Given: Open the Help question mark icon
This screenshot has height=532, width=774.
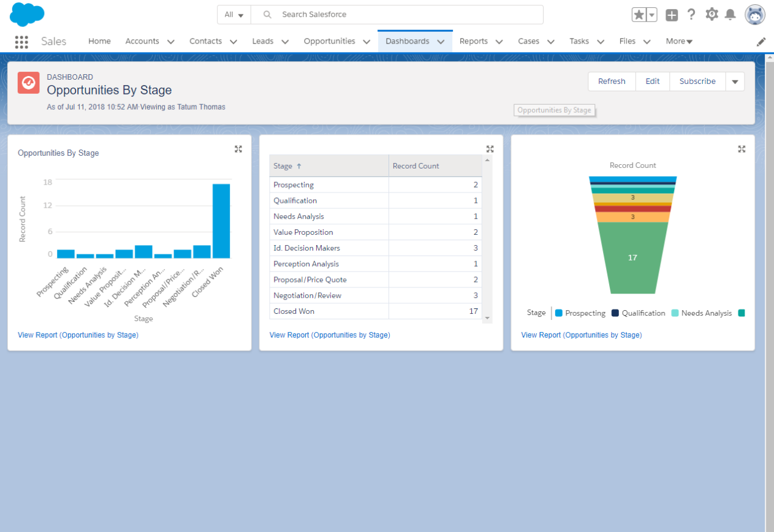Looking at the screenshot, I should [x=691, y=15].
